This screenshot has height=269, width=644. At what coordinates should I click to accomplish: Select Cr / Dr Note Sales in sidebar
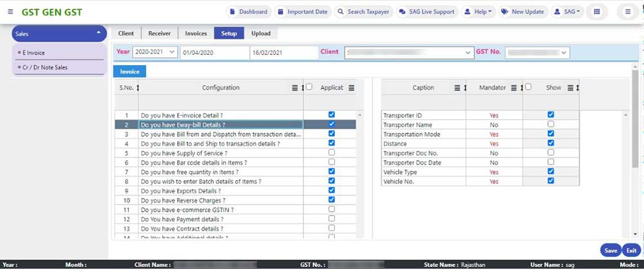[x=45, y=67]
